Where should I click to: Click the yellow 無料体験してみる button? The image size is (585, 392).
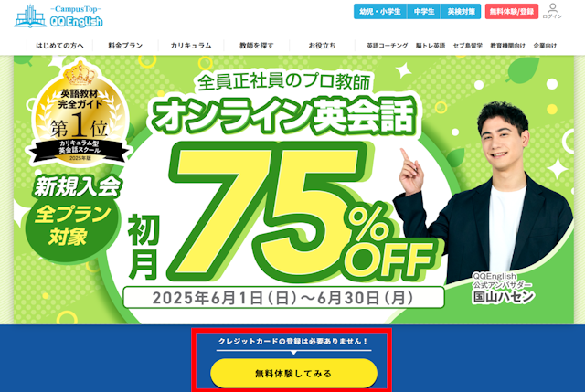coord(293,374)
